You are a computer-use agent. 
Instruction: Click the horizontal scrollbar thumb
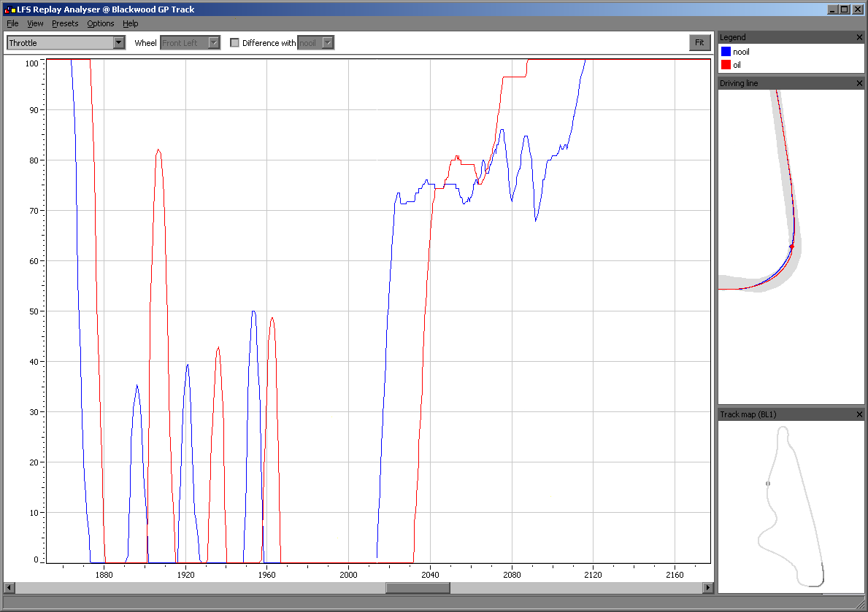(x=418, y=588)
